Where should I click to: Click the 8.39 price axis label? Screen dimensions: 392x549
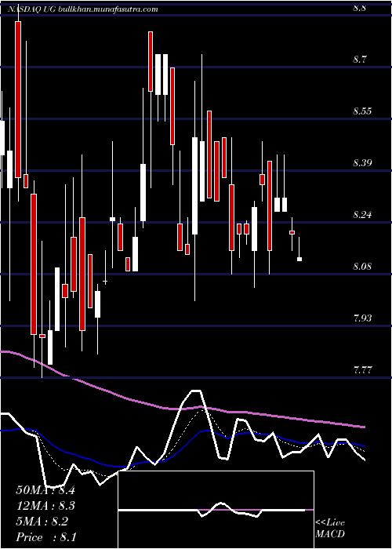point(362,163)
